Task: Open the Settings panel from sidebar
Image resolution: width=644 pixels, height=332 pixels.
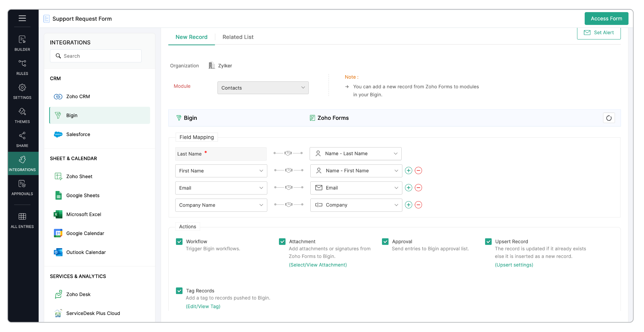Action: 22,91
